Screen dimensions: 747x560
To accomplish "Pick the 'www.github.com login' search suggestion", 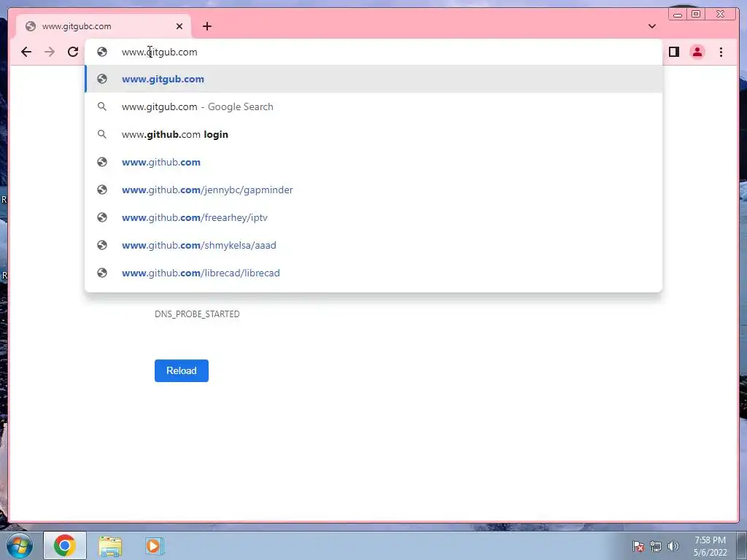I will tap(373, 134).
